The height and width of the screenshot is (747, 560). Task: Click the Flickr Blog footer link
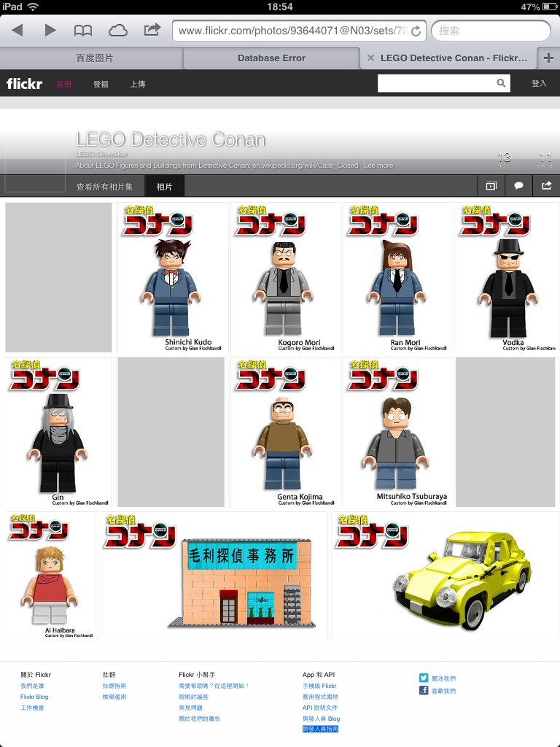34,697
